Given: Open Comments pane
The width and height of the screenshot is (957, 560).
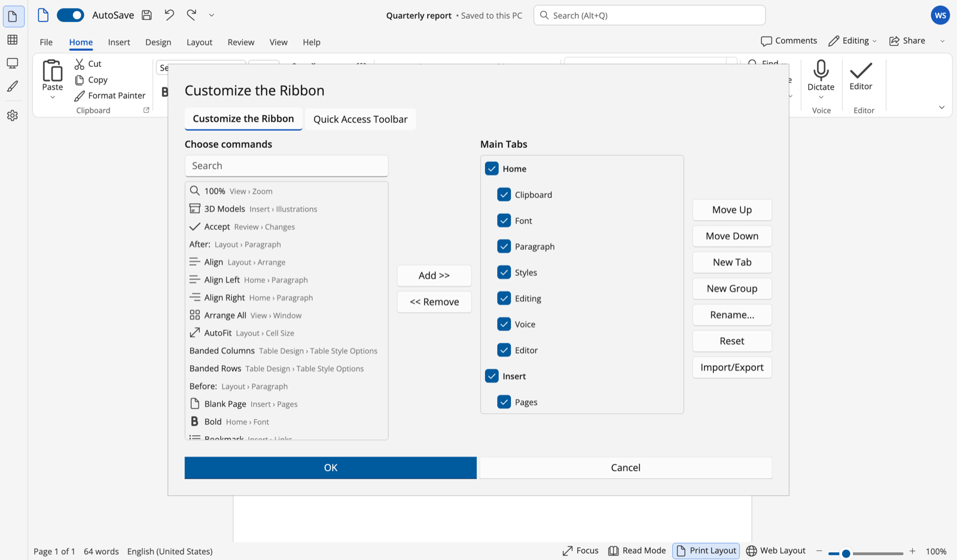Looking at the screenshot, I should pyautogui.click(x=789, y=41).
